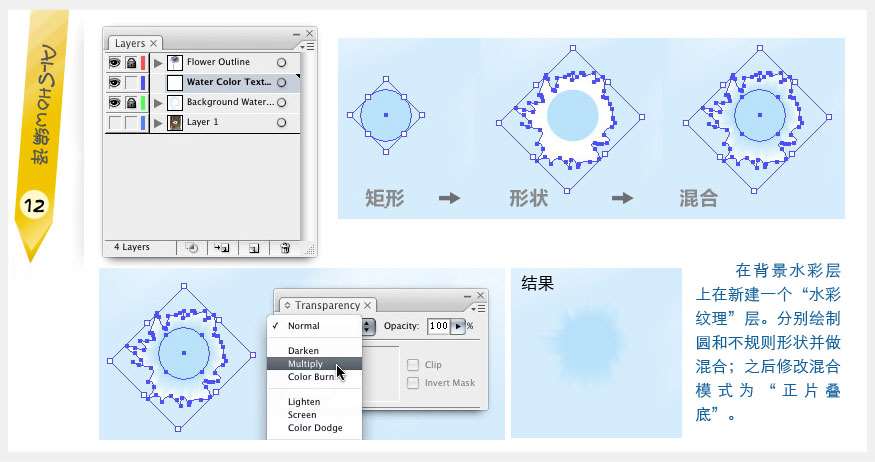Click the Flower Outline layer thumbnail
Viewport: 875px width, 462px height.
pos(175,62)
